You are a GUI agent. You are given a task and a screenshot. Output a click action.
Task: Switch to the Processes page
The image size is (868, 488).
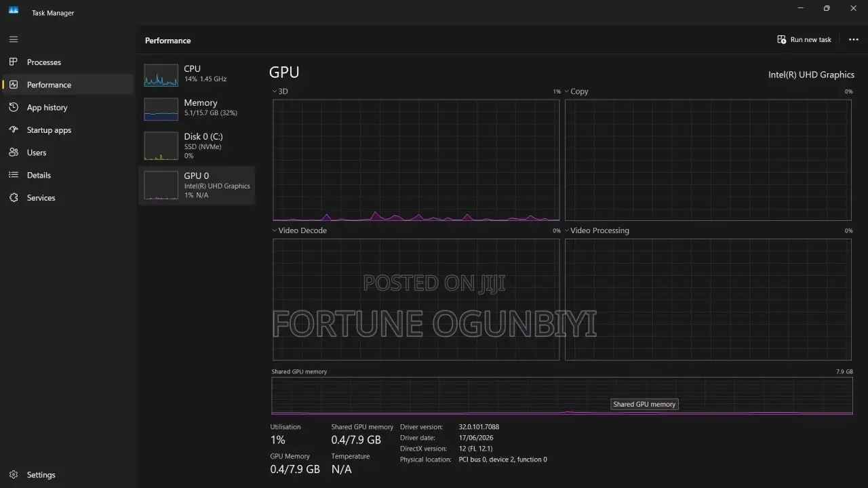pos(68,62)
